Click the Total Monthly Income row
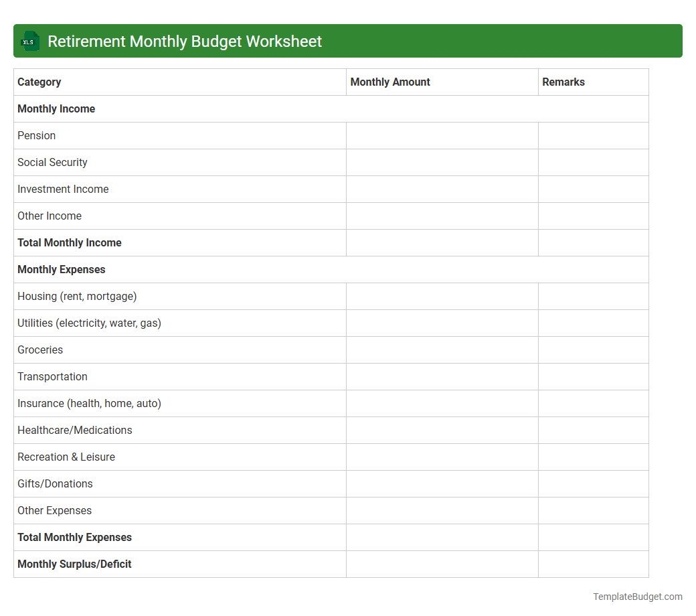Screen dimensions: 696x616 coord(69,242)
